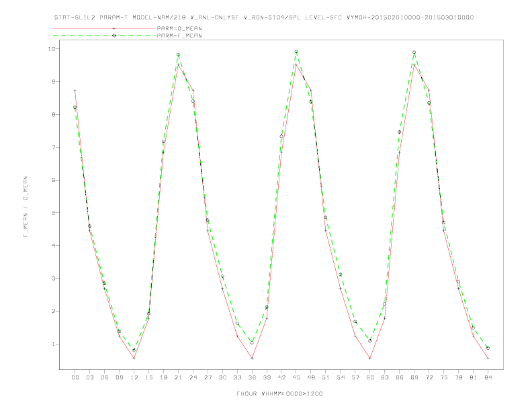Click O_MEAN plus marker at forecast hour 60
Screen dimensions: 532x411
pyautogui.click(x=370, y=358)
